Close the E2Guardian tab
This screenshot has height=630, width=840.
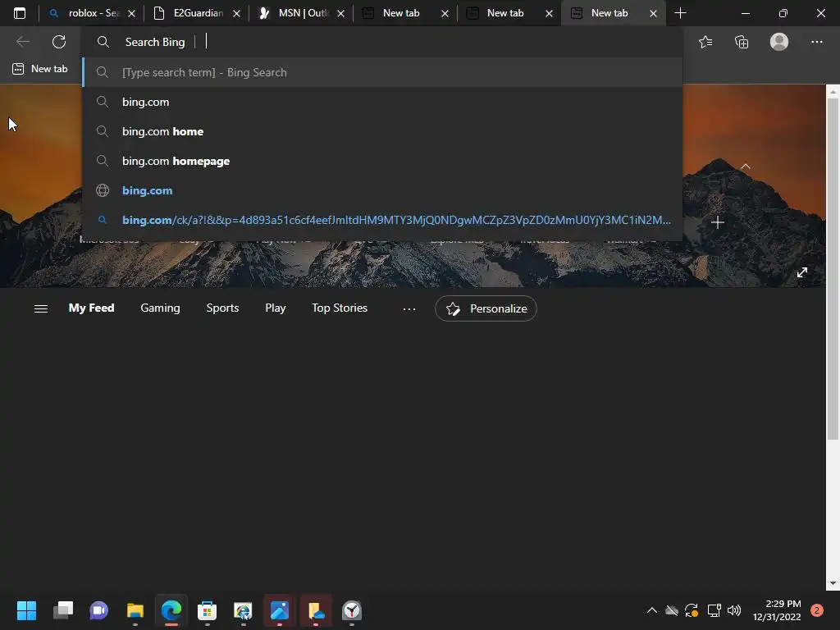pos(236,14)
